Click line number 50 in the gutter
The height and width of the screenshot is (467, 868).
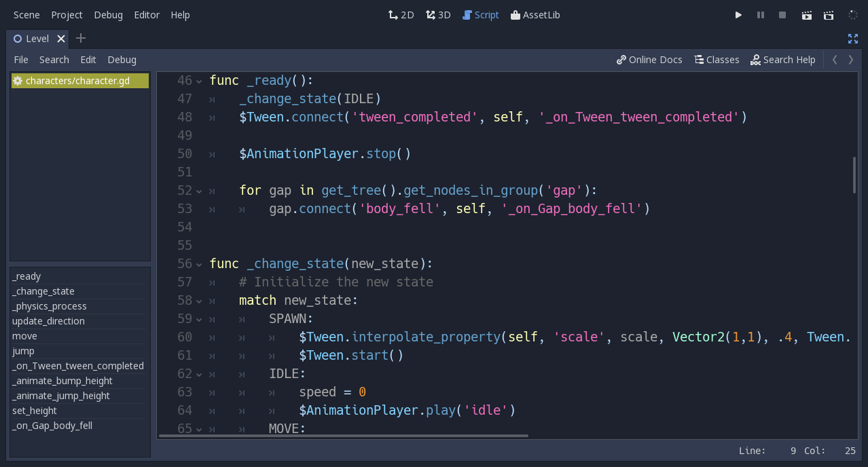(185, 153)
